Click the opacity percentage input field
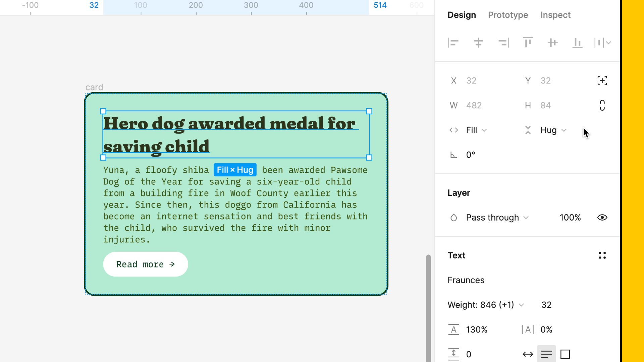Viewport: 644px width, 362px height. [x=570, y=217]
